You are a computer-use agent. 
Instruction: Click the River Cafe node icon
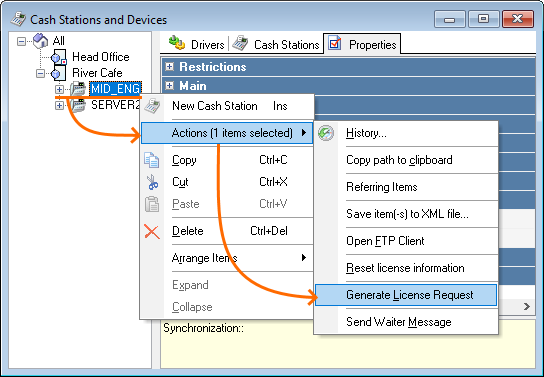coord(59,73)
